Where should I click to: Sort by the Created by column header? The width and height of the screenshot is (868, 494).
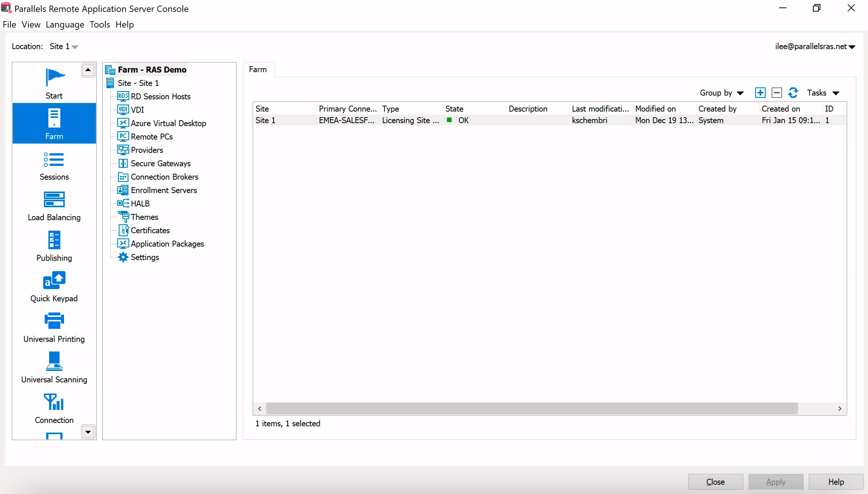click(728, 109)
